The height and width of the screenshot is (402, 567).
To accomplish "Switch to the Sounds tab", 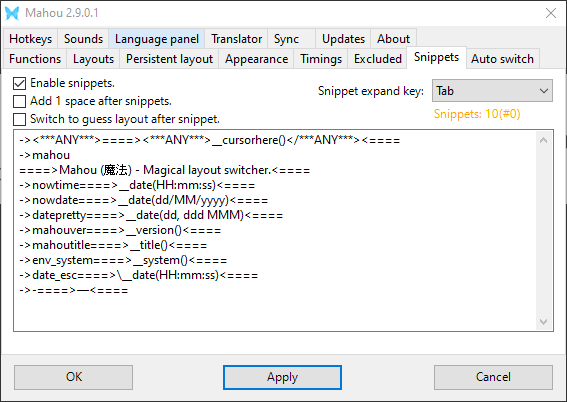I will 83,39.
